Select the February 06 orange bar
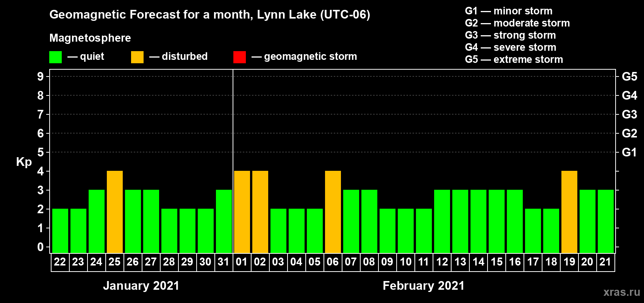The height and width of the screenshot is (303, 644). coord(333,212)
